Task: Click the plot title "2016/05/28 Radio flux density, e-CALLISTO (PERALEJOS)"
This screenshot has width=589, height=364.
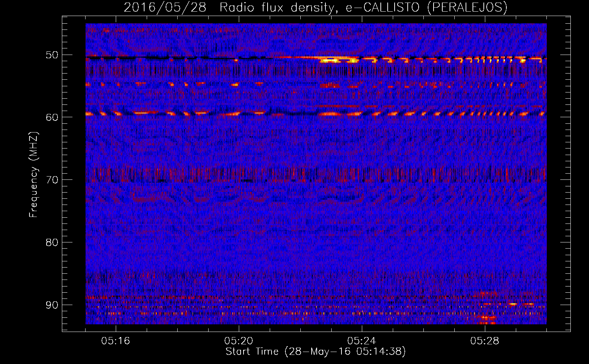Action: tap(315, 7)
